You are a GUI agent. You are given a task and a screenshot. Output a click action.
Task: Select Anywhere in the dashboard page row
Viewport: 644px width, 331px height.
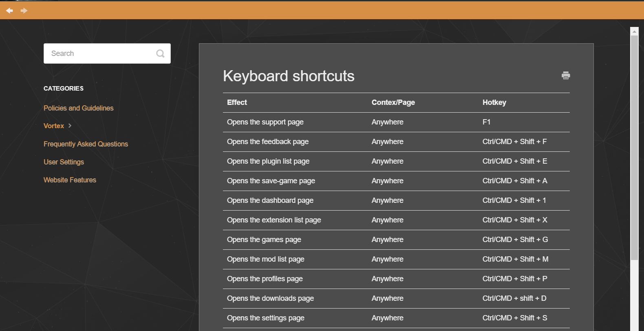tap(387, 200)
